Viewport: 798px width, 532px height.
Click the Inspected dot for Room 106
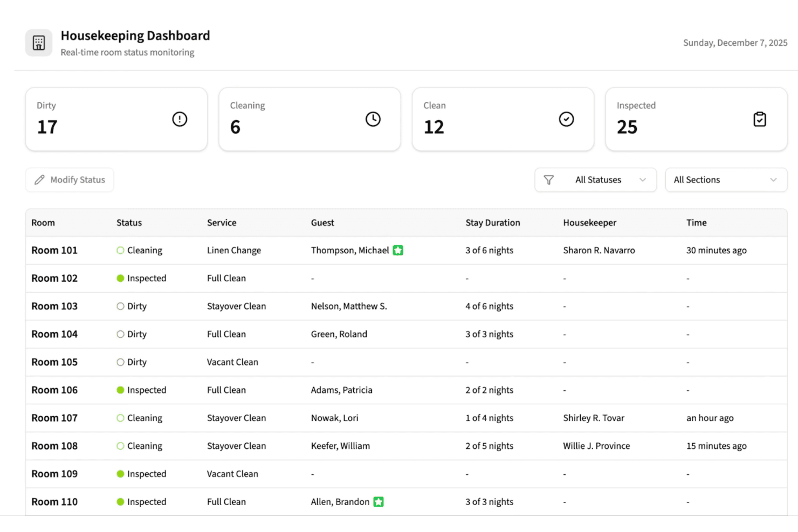[x=120, y=390]
